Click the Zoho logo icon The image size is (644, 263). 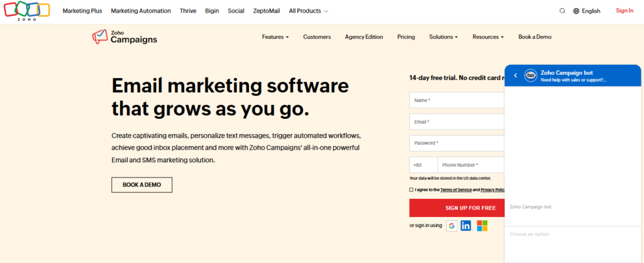tap(26, 11)
